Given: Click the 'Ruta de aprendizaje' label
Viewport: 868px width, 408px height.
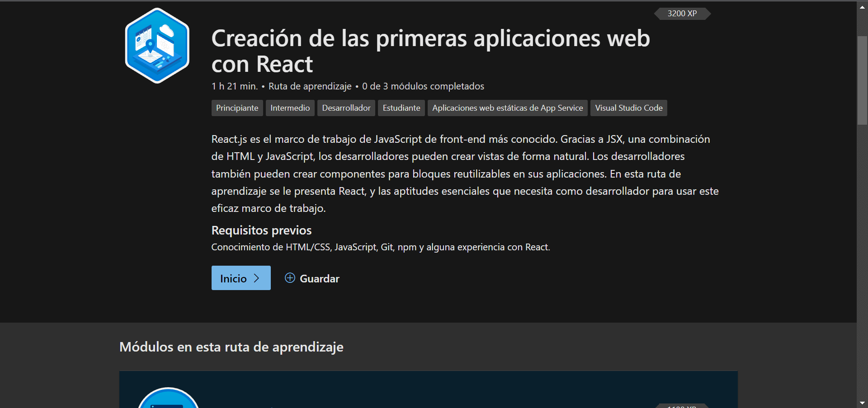Looking at the screenshot, I should coord(310,86).
